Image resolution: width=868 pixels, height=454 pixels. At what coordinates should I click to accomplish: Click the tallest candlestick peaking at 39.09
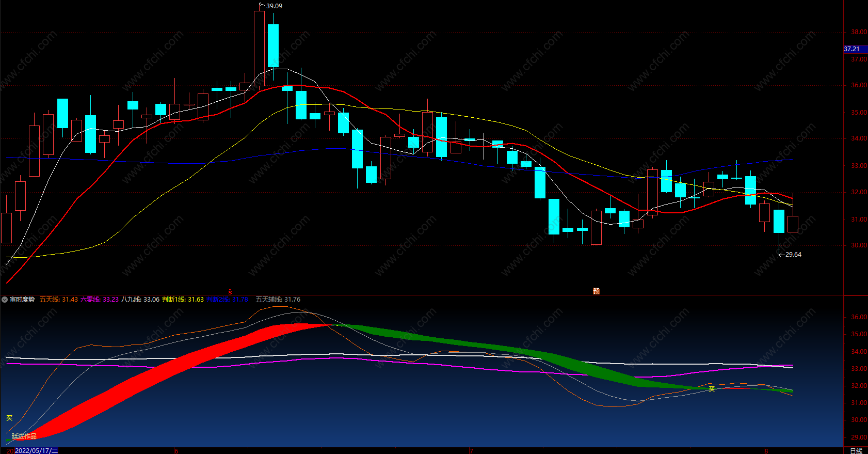(259, 48)
